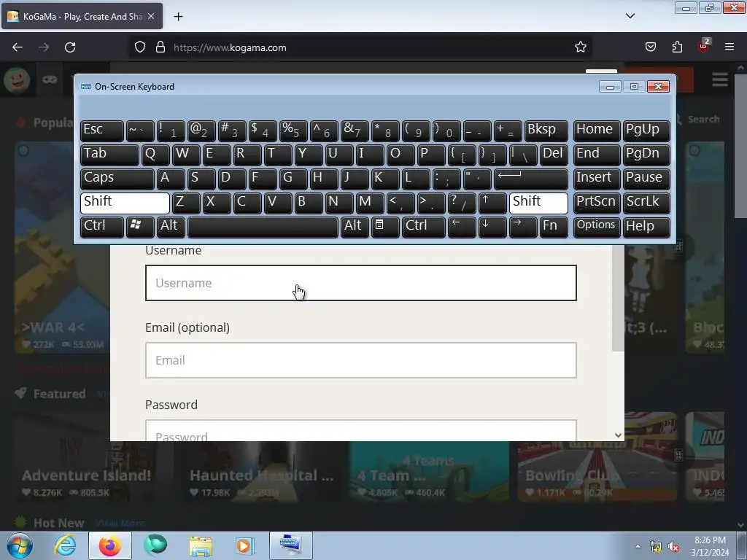Toggle the left Ctrl key
This screenshot has height=560, width=747.
point(102,226)
